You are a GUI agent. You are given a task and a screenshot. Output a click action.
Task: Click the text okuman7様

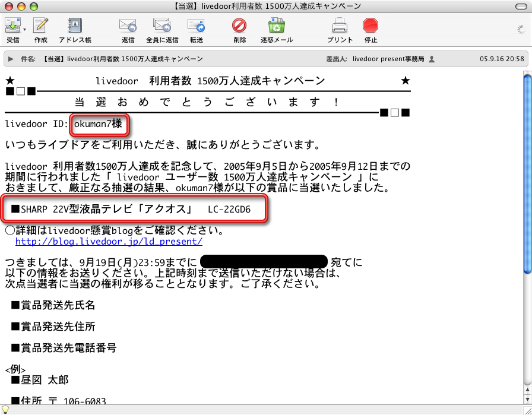(x=98, y=124)
